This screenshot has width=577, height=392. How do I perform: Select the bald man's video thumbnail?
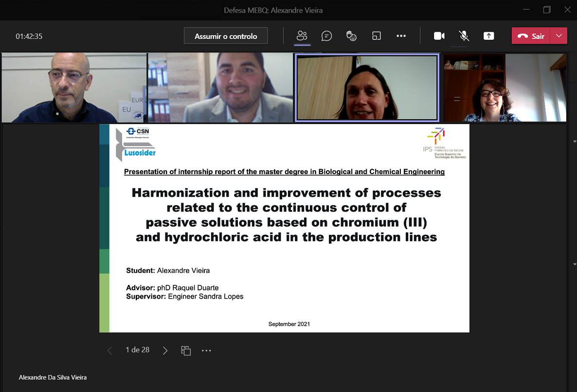[x=74, y=88]
